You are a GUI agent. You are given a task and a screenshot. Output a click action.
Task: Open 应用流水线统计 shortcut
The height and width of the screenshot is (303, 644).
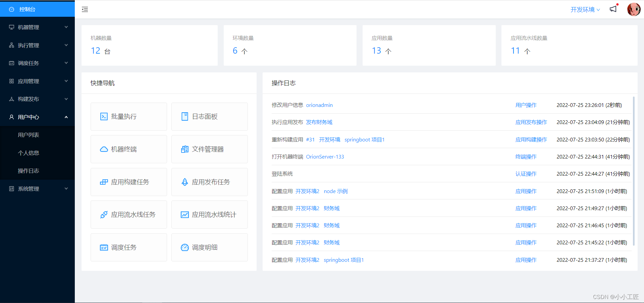tap(209, 215)
